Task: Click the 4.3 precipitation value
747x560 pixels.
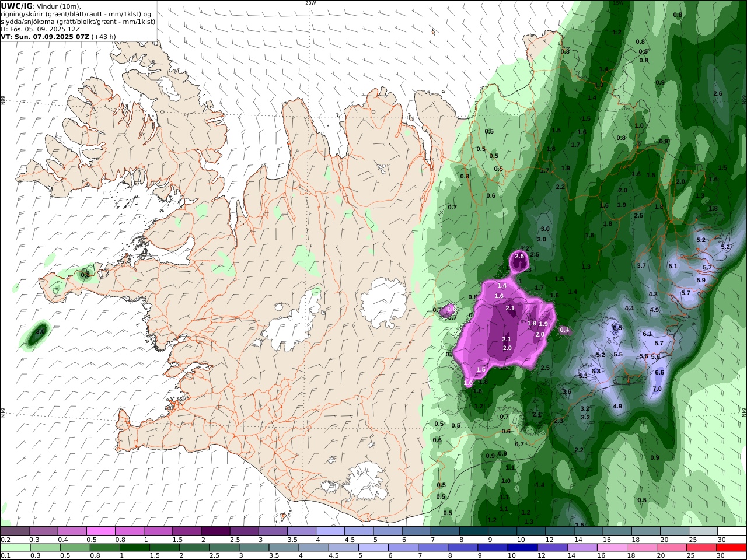Action: [653, 295]
